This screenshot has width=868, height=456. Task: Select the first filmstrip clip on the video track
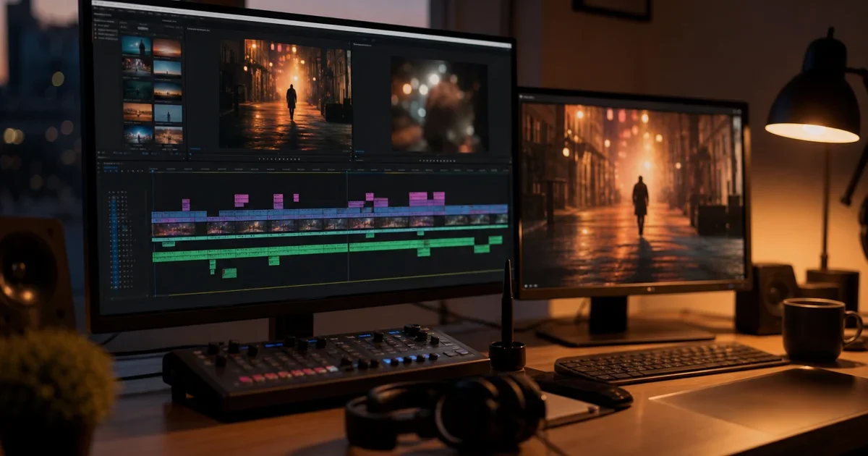(174, 229)
